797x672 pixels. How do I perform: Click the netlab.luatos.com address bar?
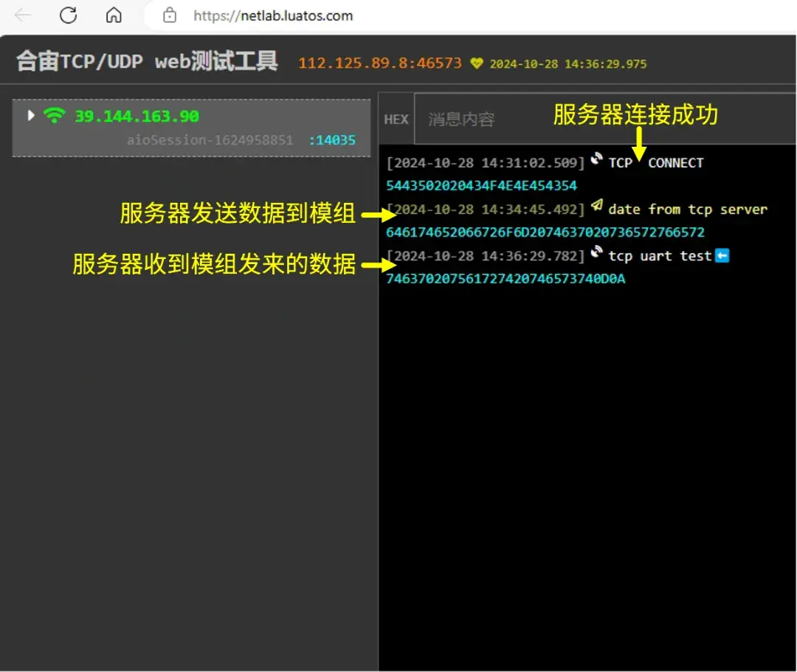click(x=273, y=15)
